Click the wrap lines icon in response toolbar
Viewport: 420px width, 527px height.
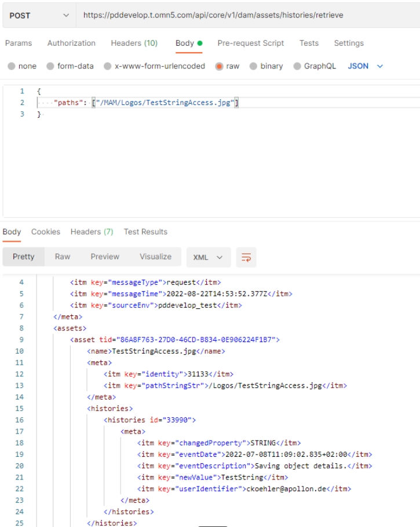(246, 257)
